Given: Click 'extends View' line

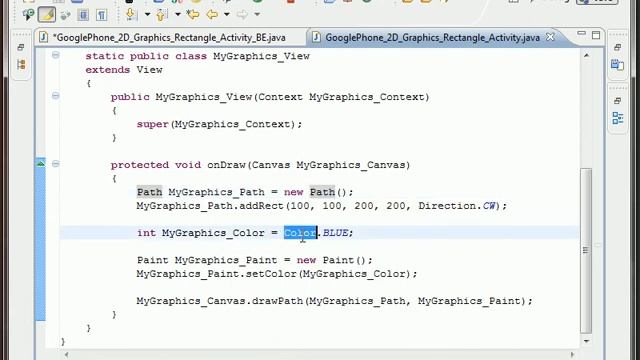Looking at the screenshot, I should point(124,70).
